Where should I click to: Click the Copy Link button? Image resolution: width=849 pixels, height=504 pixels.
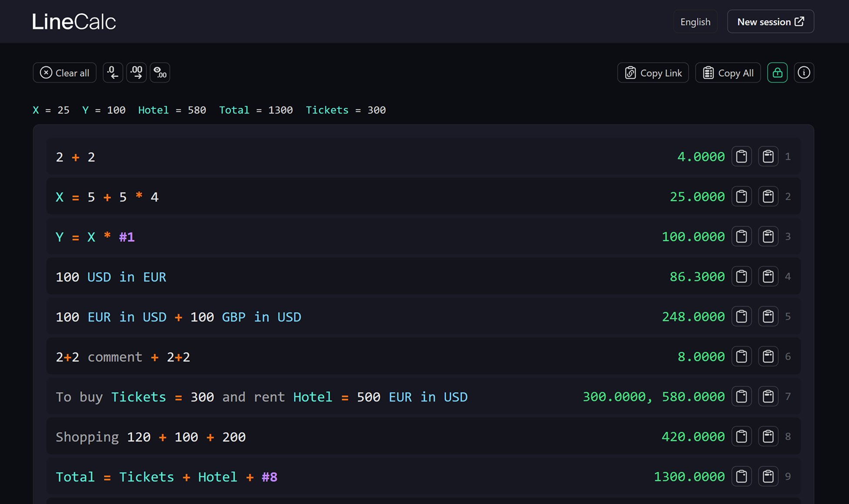pos(653,73)
